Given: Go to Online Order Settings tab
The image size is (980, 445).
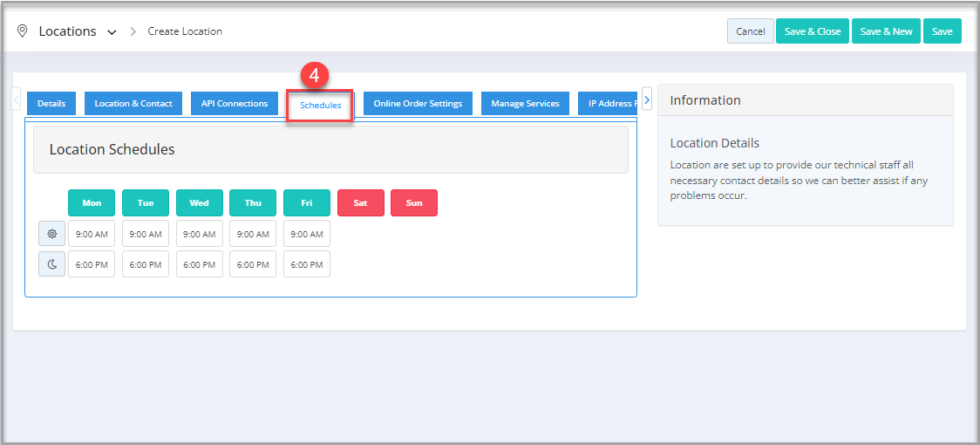Looking at the screenshot, I should click(x=418, y=104).
